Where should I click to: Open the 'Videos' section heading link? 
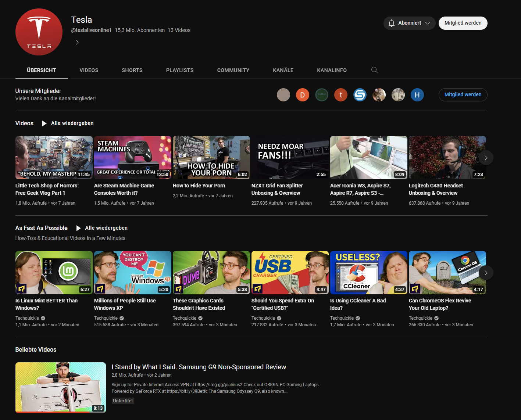click(x=24, y=123)
